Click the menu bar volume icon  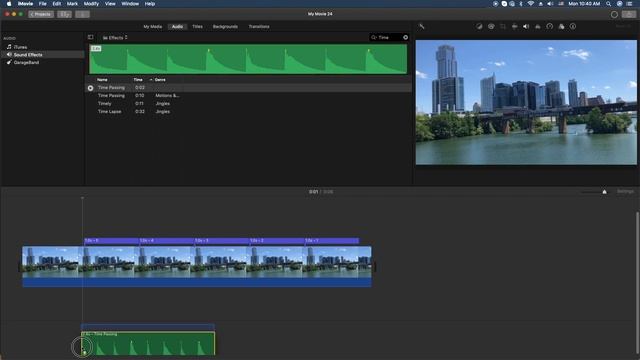click(550, 4)
